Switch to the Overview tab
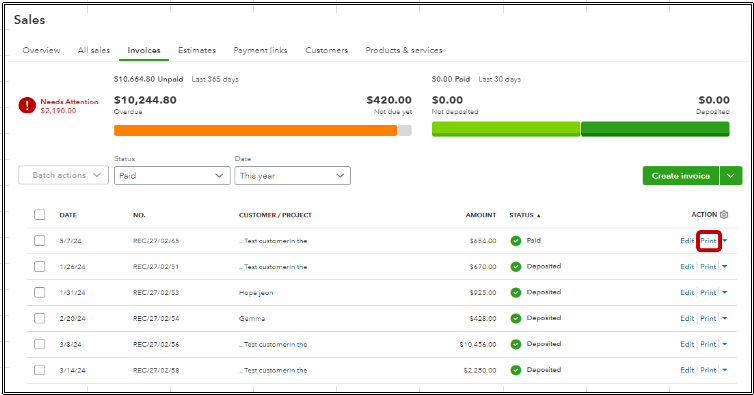754x395 pixels. point(41,50)
